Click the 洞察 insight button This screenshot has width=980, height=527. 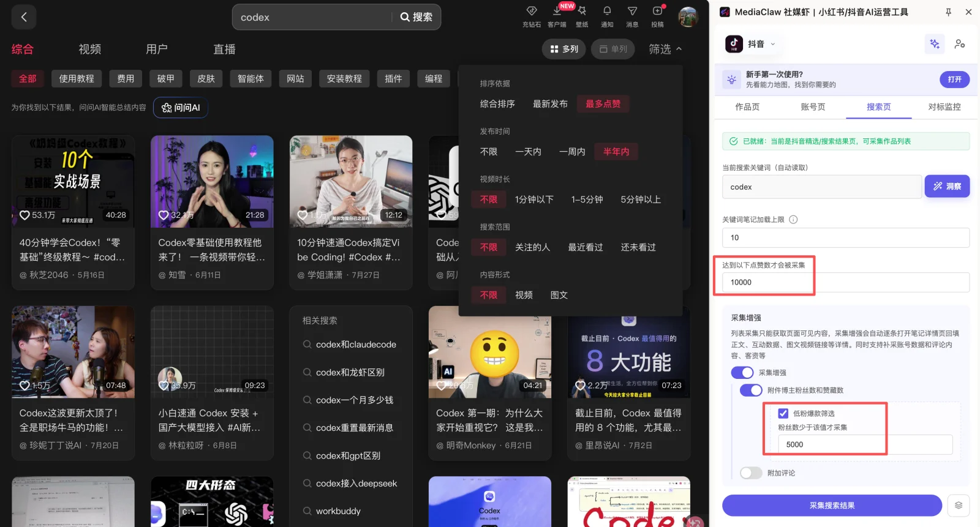click(947, 187)
